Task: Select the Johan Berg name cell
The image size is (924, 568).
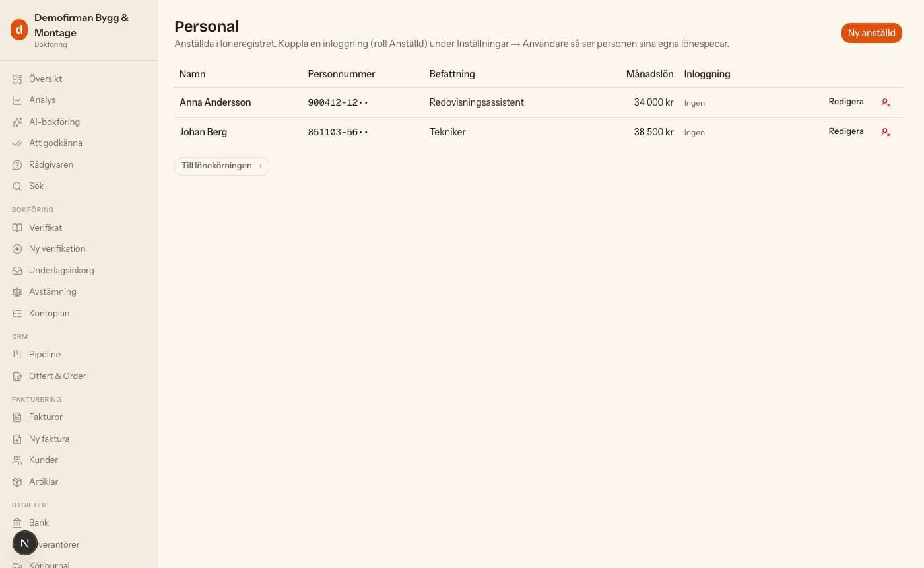Action: 203,132
